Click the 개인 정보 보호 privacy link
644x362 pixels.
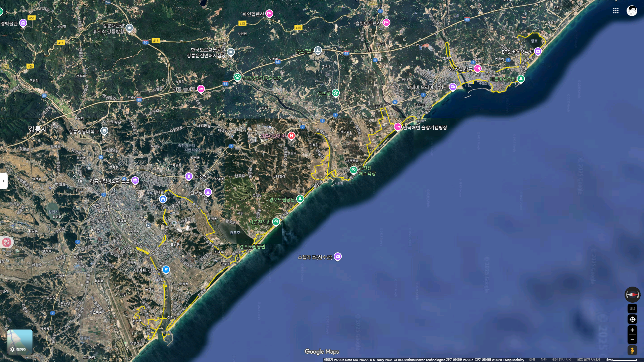(561, 360)
